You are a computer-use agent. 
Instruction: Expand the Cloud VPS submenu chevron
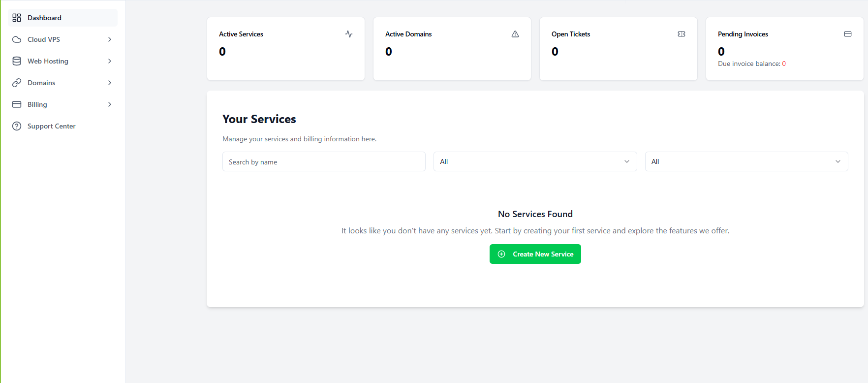tap(110, 39)
